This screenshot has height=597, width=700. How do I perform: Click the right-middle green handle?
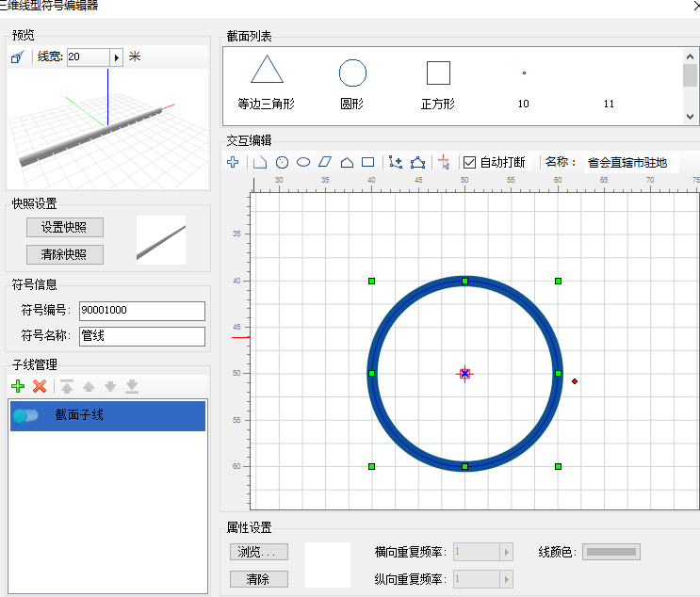tap(558, 374)
